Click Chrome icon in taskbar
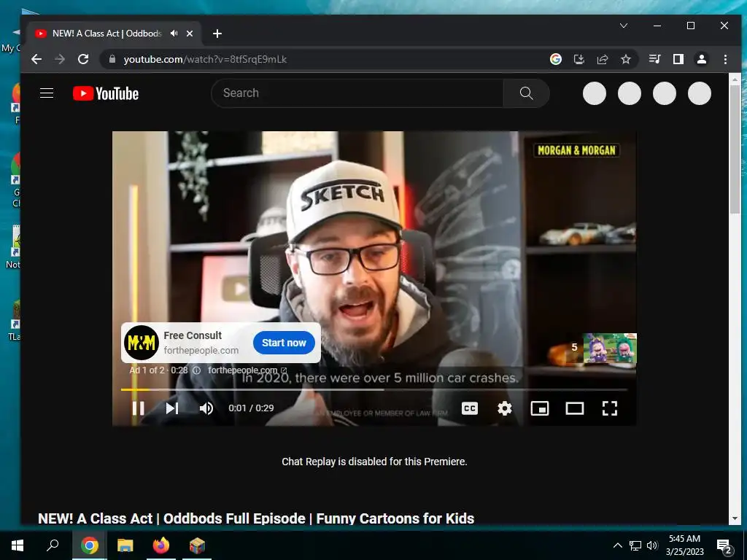The width and height of the screenshot is (747, 560). click(89, 545)
